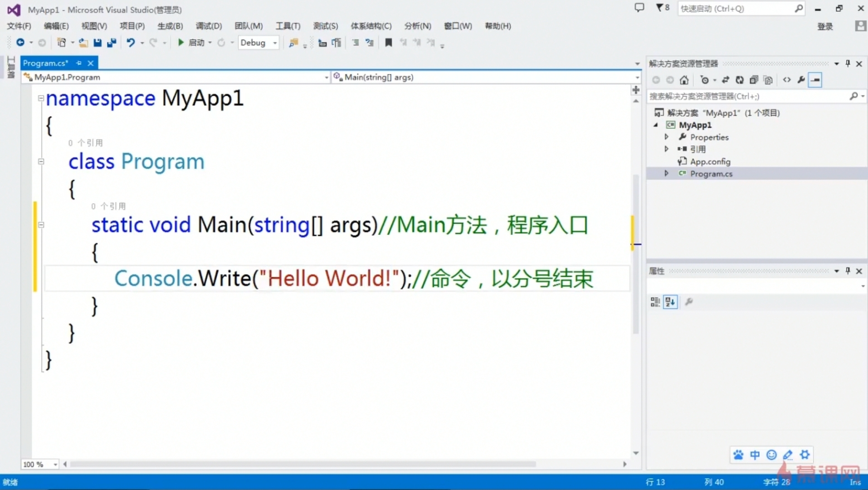
Task: Open the Solution Explorer window options arrow
Action: (836, 64)
